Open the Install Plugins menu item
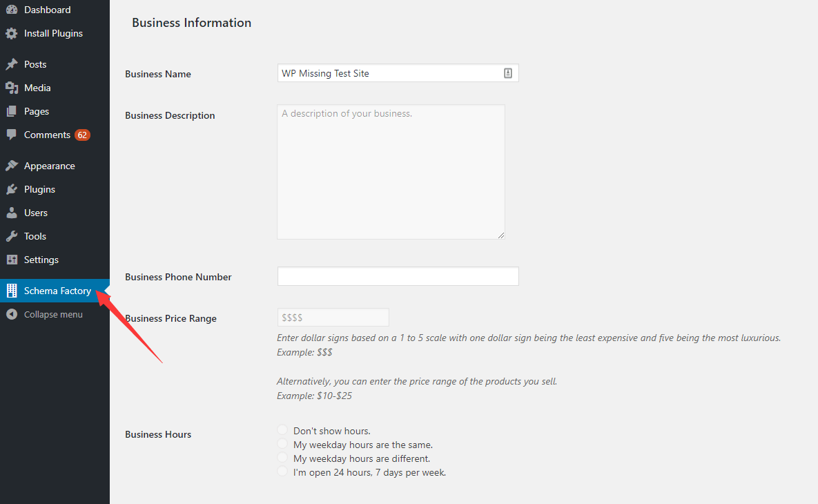This screenshot has height=504, width=818. [x=53, y=33]
